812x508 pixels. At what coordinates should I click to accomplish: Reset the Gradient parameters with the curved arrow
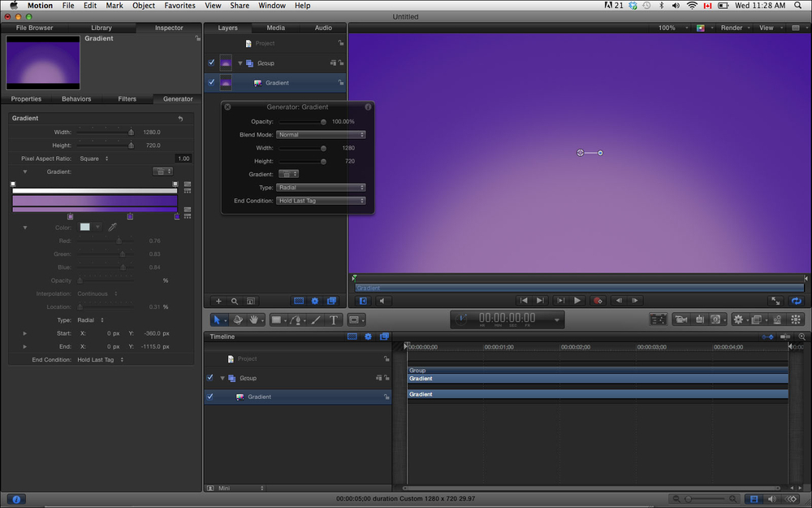(x=180, y=119)
